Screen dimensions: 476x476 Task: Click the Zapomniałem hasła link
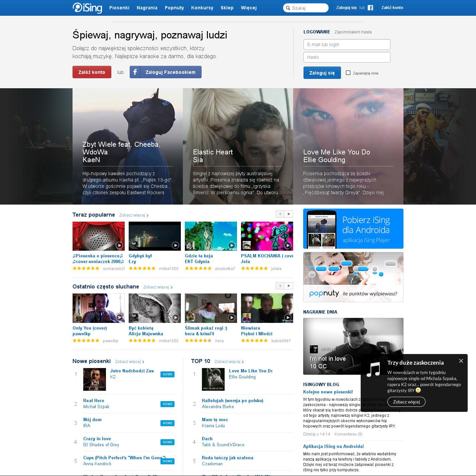click(x=353, y=32)
